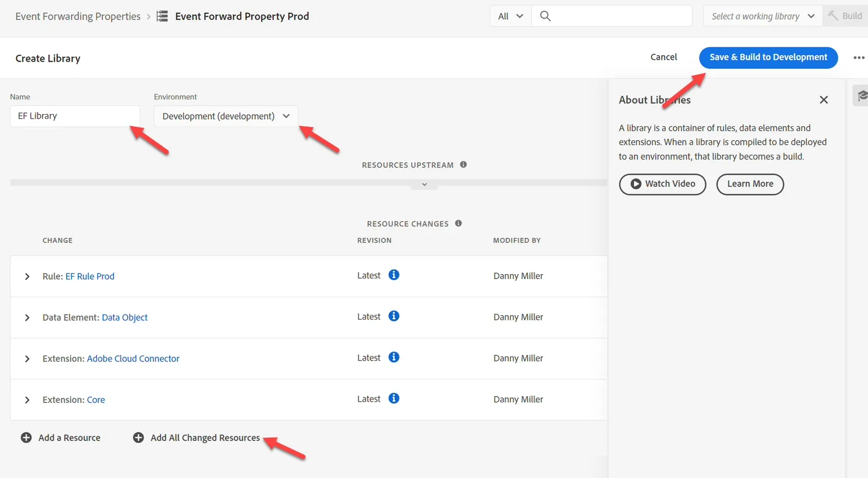Show revision info for EF Rule Prod
This screenshot has height=478, width=868.
click(394, 275)
